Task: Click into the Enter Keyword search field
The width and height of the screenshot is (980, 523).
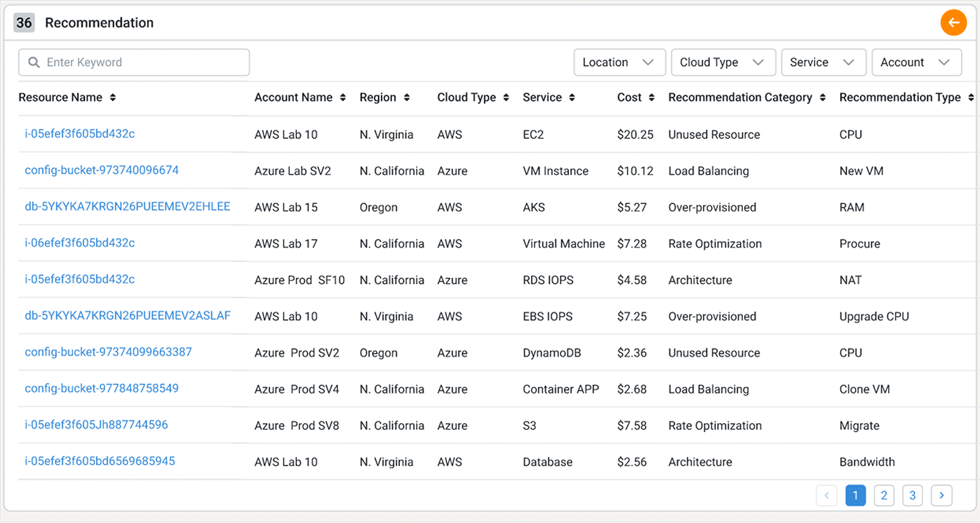Action: click(141, 62)
